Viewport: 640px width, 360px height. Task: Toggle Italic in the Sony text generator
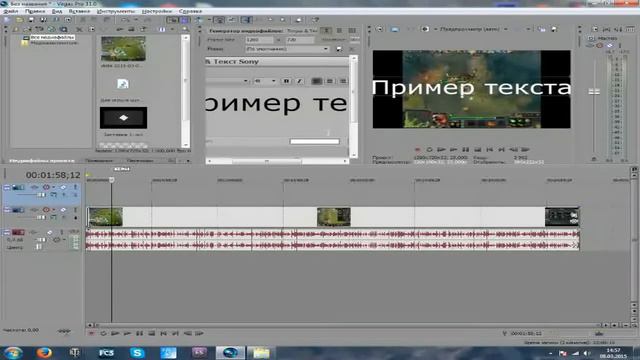click(x=299, y=81)
